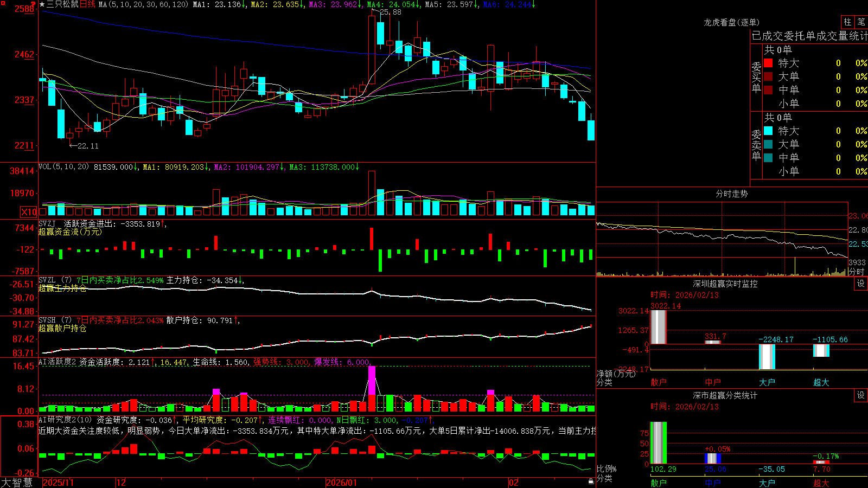Click the 已成交委托单成交量统计 heading
868x488 pixels.
(809, 36)
